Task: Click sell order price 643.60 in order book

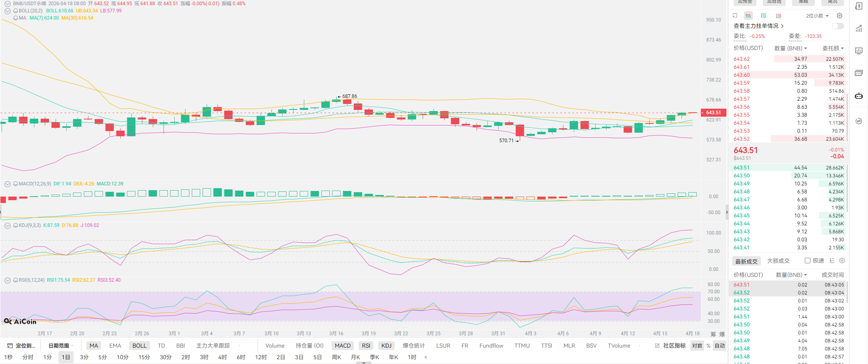Action: click(742, 75)
